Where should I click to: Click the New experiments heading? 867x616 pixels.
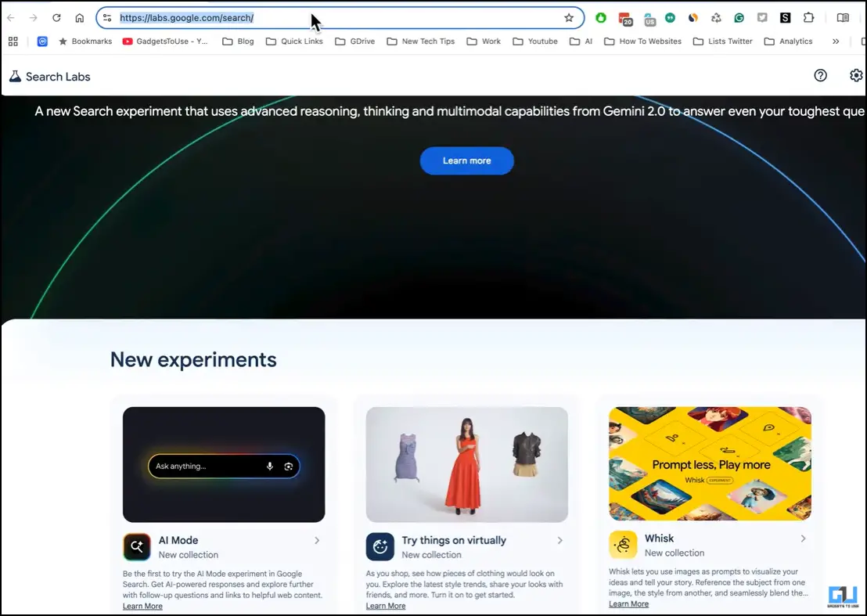coord(193,359)
